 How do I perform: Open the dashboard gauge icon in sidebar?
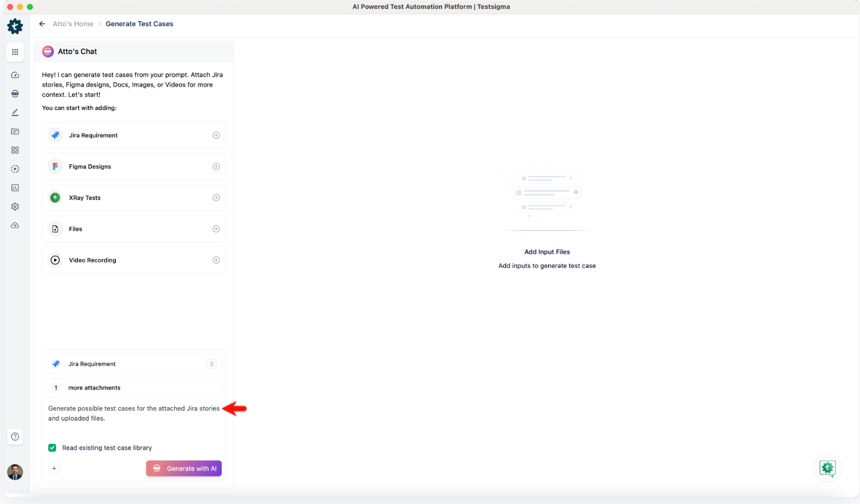pyautogui.click(x=15, y=75)
